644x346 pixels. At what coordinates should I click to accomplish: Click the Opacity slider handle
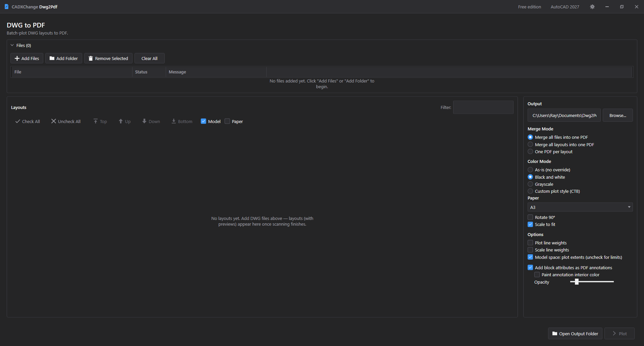click(577, 282)
